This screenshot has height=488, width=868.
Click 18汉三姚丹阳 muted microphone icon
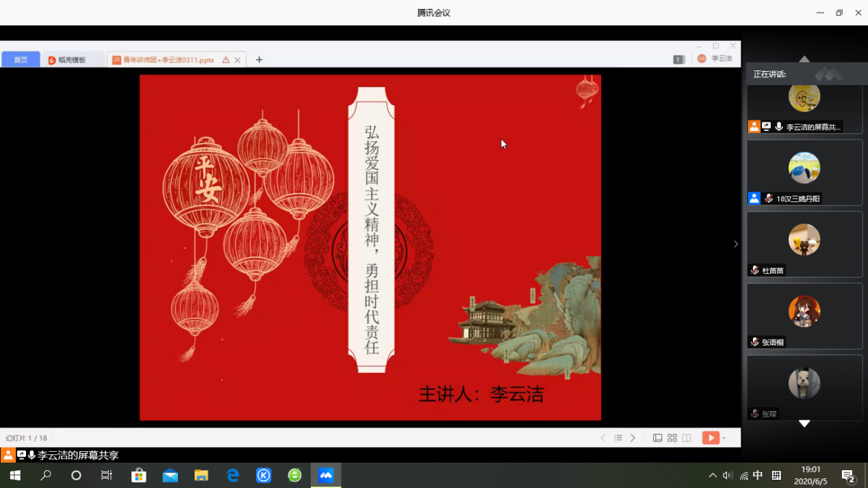[769, 198]
